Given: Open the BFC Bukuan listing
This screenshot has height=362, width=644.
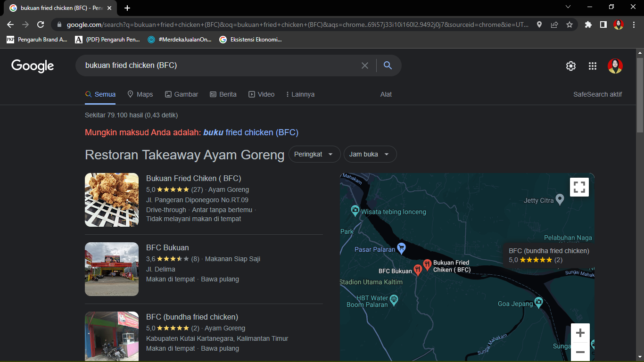Looking at the screenshot, I should point(167,247).
